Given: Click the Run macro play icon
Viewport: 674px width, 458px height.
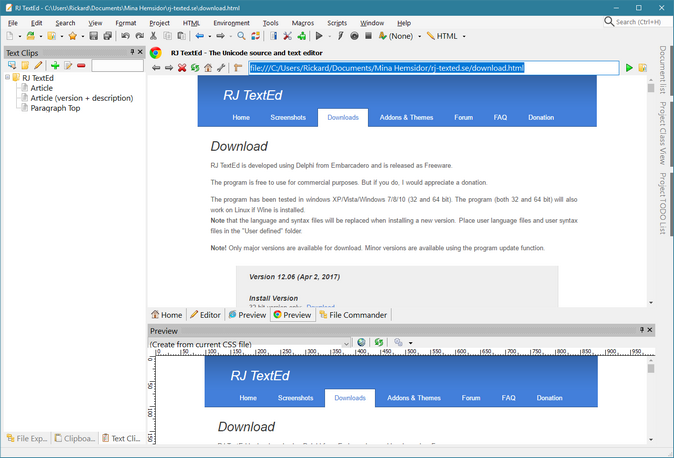Looking at the screenshot, I should tap(319, 36).
